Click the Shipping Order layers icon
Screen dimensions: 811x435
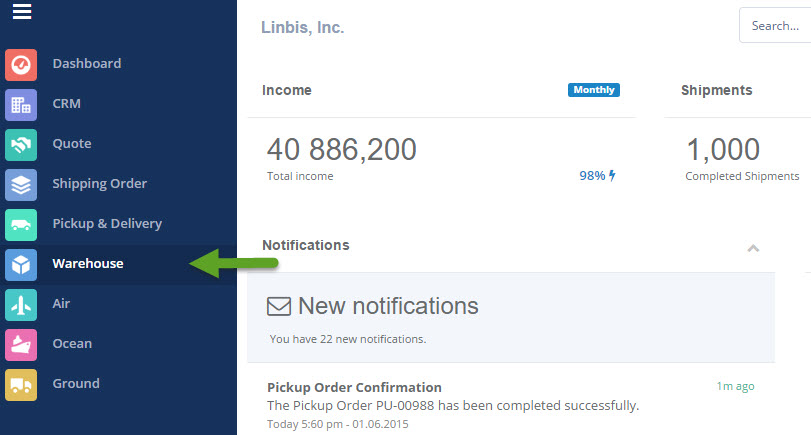click(x=21, y=185)
